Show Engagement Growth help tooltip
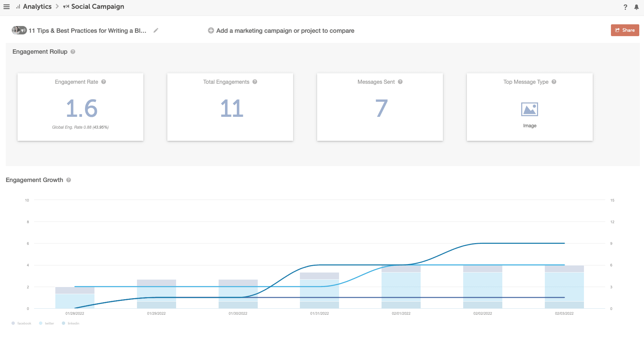The height and width of the screenshot is (337, 644). coord(68,180)
